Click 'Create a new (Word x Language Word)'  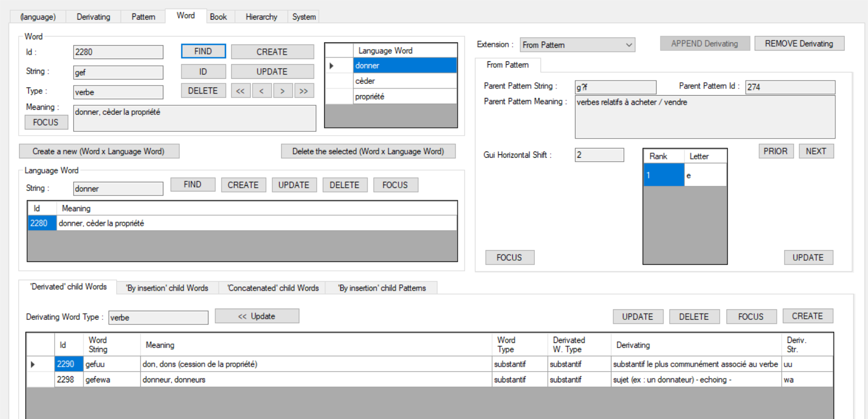[99, 151]
